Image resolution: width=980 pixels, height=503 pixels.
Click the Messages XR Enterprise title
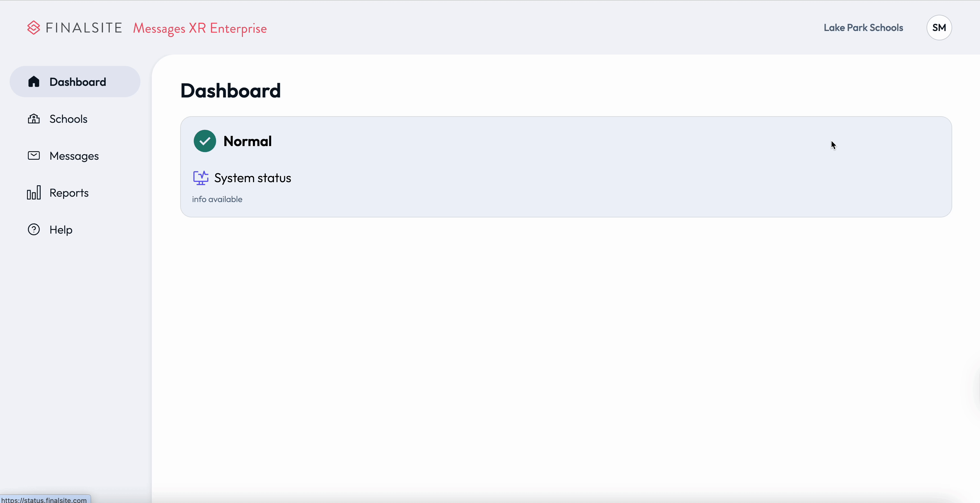[199, 28]
